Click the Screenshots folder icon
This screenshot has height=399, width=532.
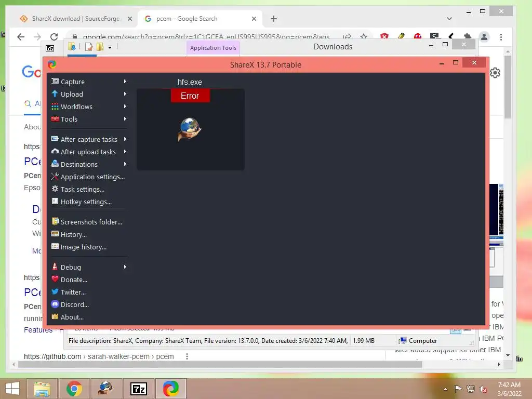click(55, 221)
